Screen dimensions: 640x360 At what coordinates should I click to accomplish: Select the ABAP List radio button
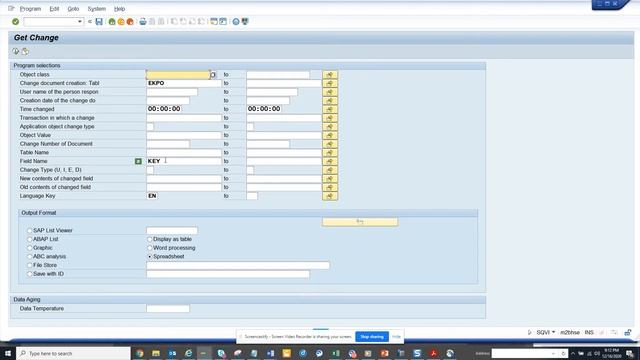29,239
